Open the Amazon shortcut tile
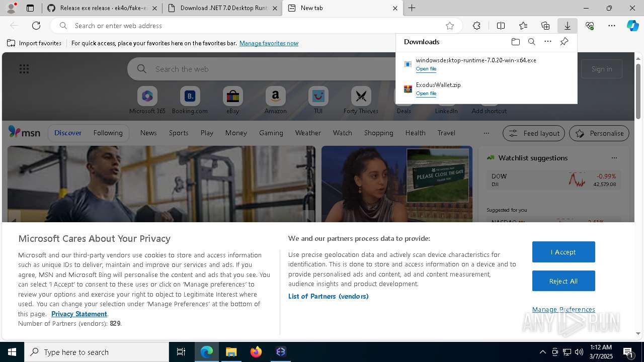The height and width of the screenshot is (362, 644). click(x=275, y=100)
